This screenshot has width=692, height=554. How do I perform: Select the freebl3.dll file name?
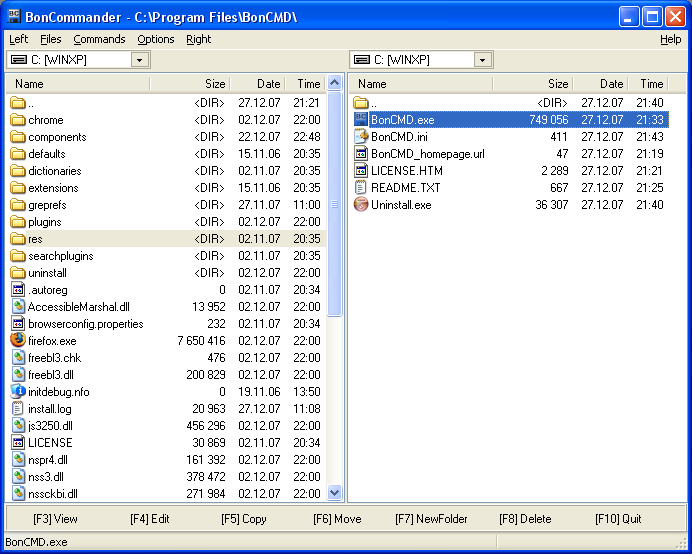pos(51,375)
